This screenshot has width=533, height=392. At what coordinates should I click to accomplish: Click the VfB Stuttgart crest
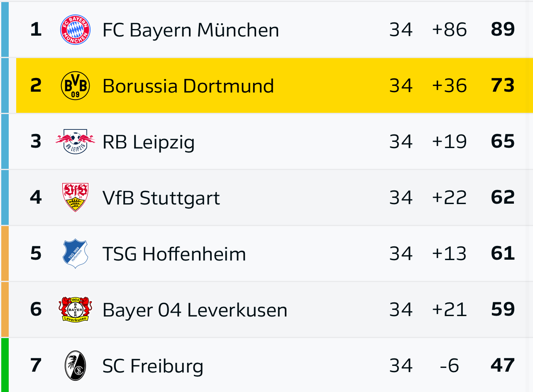tap(75, 197)
